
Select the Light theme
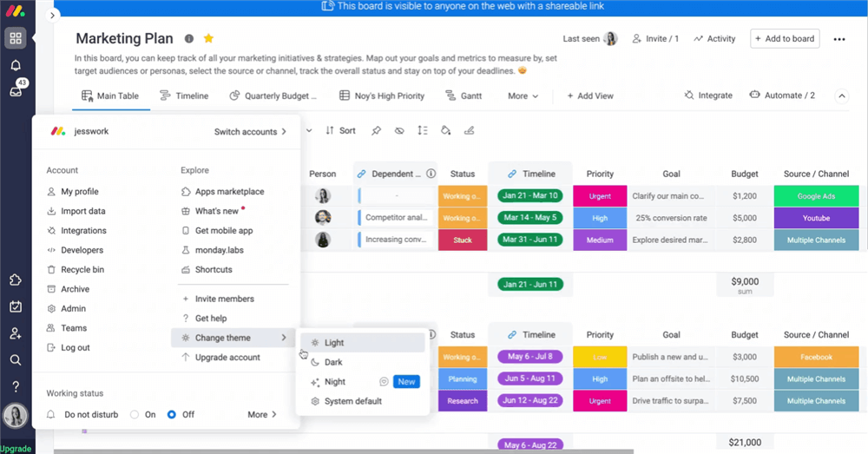(x=363, y=343)
